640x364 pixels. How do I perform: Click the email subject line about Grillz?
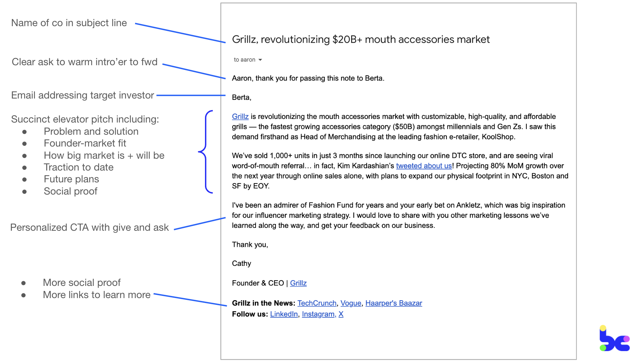point(360,39)
